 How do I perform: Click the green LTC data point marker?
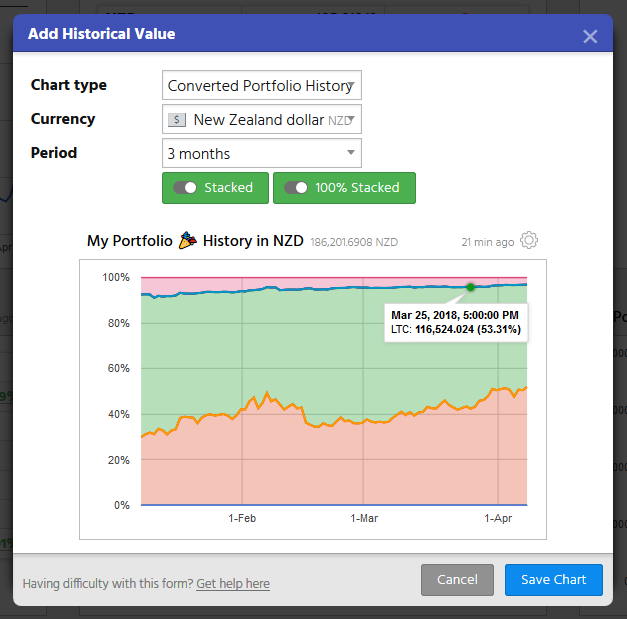coord(470,287)
